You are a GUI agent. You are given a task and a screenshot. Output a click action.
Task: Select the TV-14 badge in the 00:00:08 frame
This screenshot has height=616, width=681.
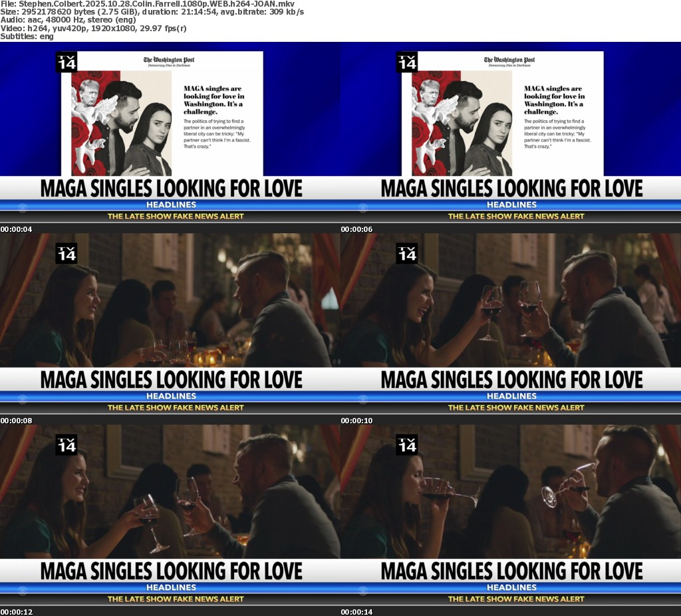(67, 253)
